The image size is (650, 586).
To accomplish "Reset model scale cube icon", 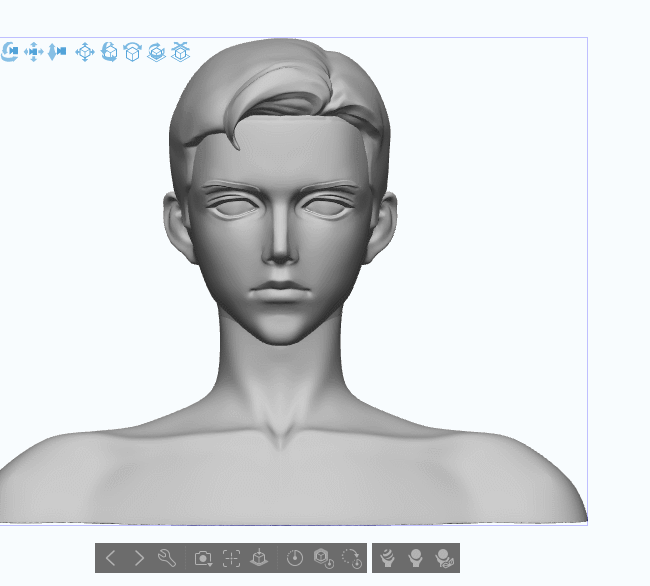I will [x=323, y=558].
